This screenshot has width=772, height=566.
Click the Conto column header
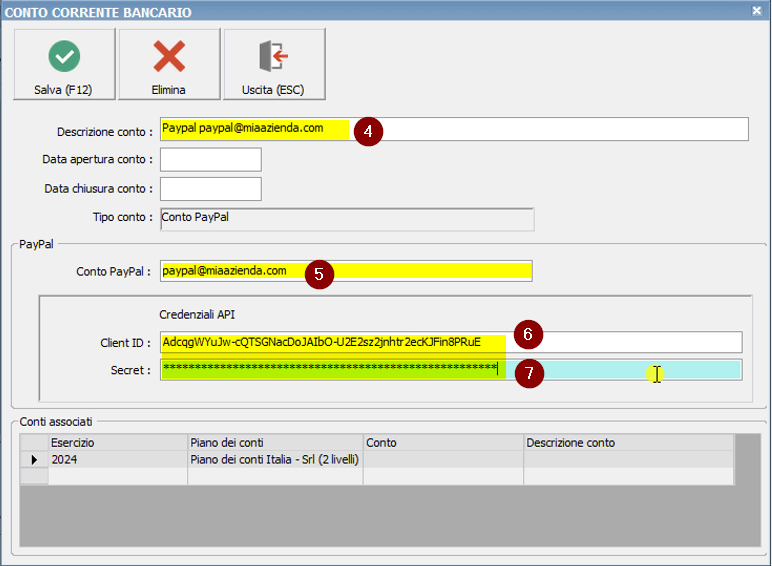pyautogui.click(x=444, y=443)
